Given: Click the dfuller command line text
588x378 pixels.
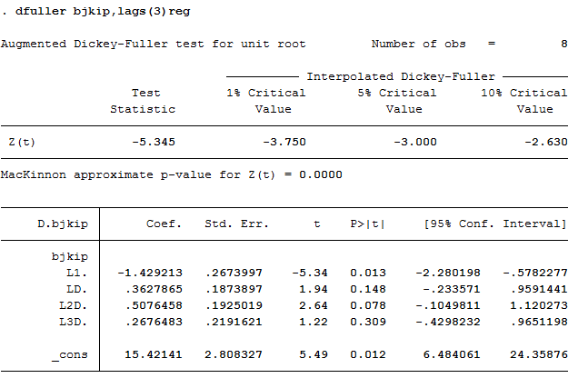Looking at the screenshot, I should pyautogui.click(x=102, y=12).
